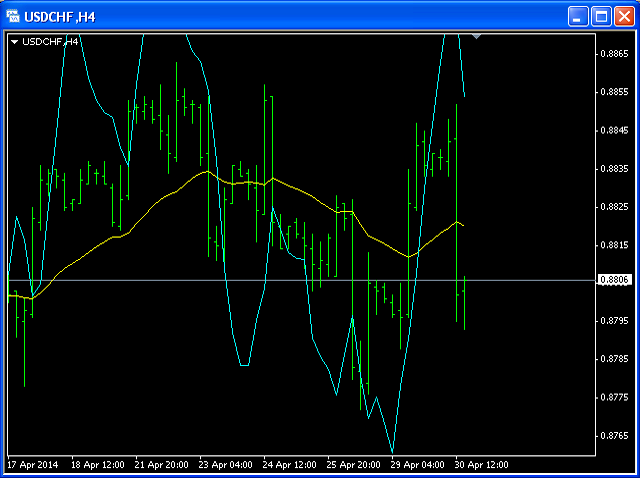Click the chart shift triangle marker
The height and width of the screenshot is (480, 640).
[x=476, y=37]
